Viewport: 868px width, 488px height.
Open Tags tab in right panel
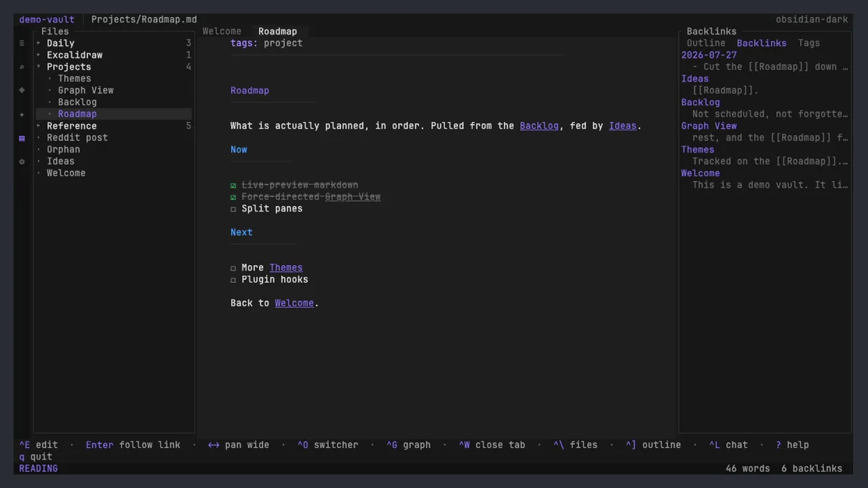click(x=809, y=43)
